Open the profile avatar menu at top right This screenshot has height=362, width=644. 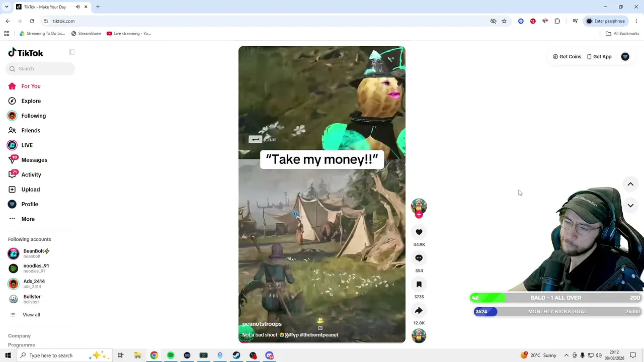tap(625, 57)
